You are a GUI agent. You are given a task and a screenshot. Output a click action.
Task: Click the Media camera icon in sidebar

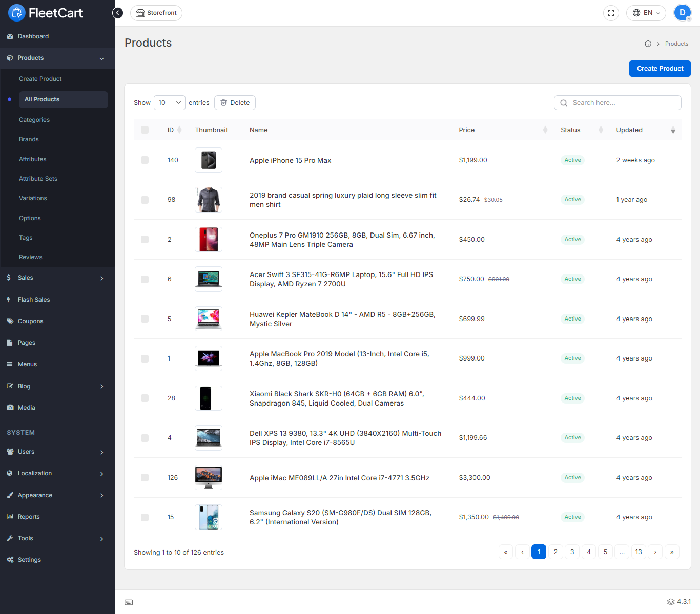coord(10,408)
